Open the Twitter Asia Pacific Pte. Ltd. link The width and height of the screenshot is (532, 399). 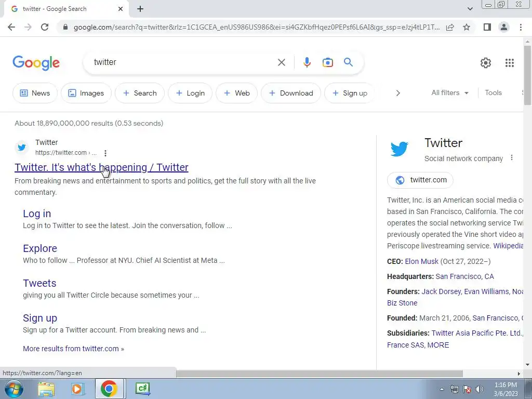point(477,333)
